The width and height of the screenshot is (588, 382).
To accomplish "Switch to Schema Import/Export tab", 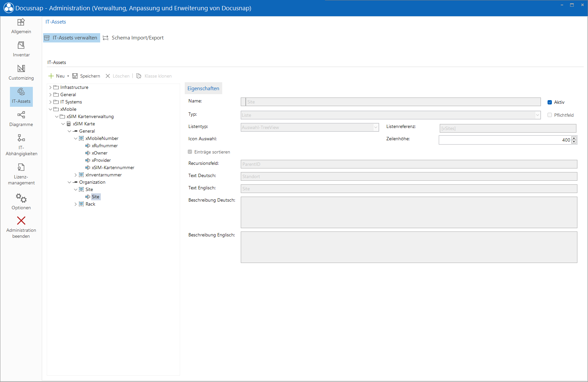I will (x=133, y=38).
